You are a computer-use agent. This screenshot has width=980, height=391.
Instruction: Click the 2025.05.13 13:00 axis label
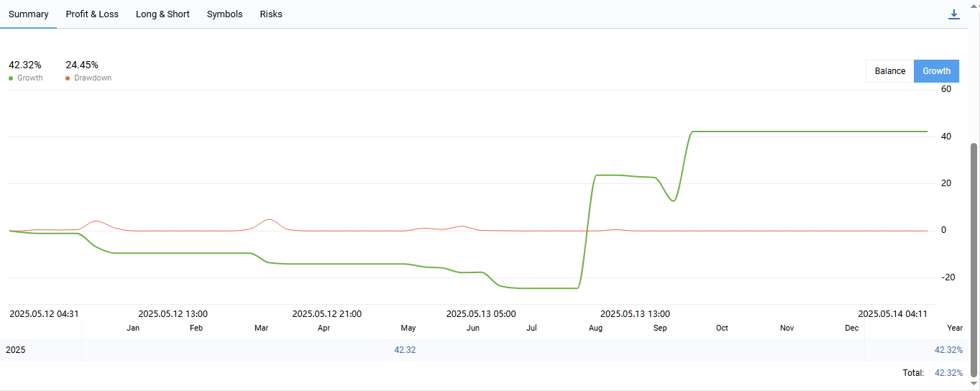635,314
